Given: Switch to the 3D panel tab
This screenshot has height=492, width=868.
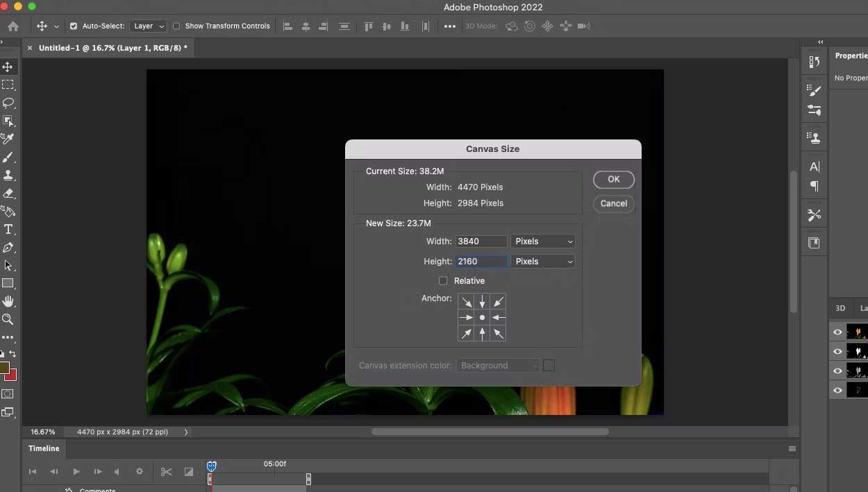Looking at the screenshot, I should (x=840, y=308).
